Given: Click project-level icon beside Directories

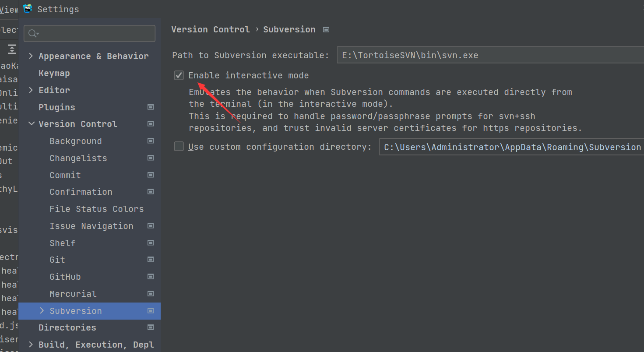Looking at the screenshot, I should 151,327.
